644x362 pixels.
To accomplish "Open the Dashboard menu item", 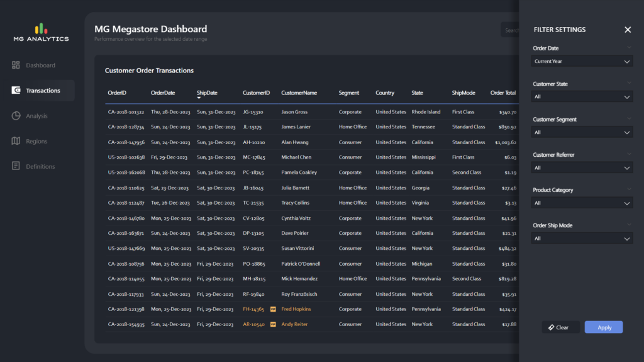I will pos(40,65).
